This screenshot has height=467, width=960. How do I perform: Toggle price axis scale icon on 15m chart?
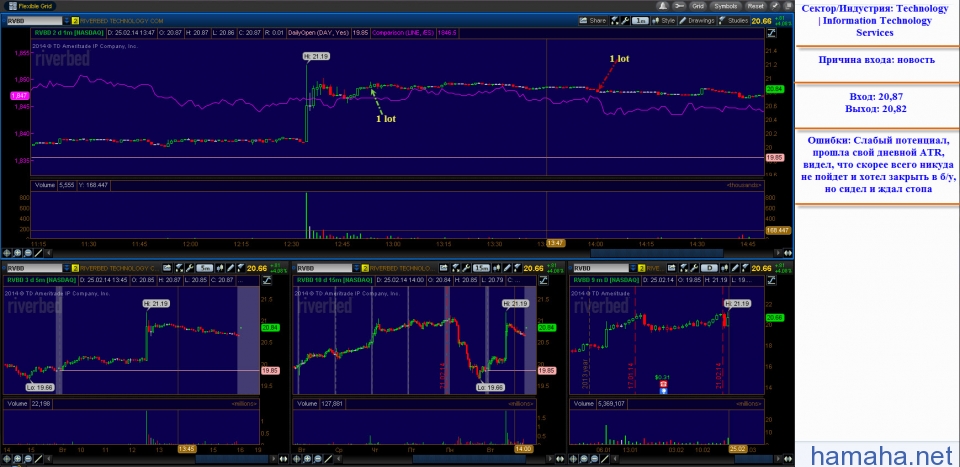[x=544, y=280]
